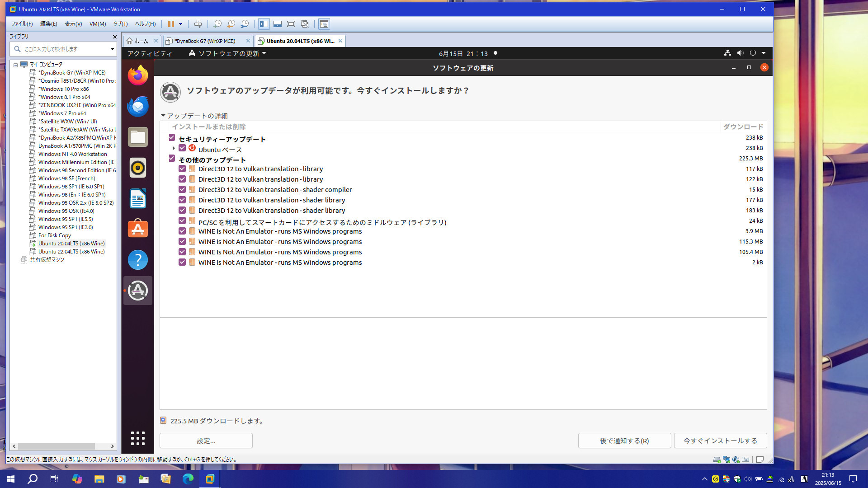Uncheck the PC/SC smart card middleware update
The height and width of the screenshot is (488, 868).
coord(182,221)
